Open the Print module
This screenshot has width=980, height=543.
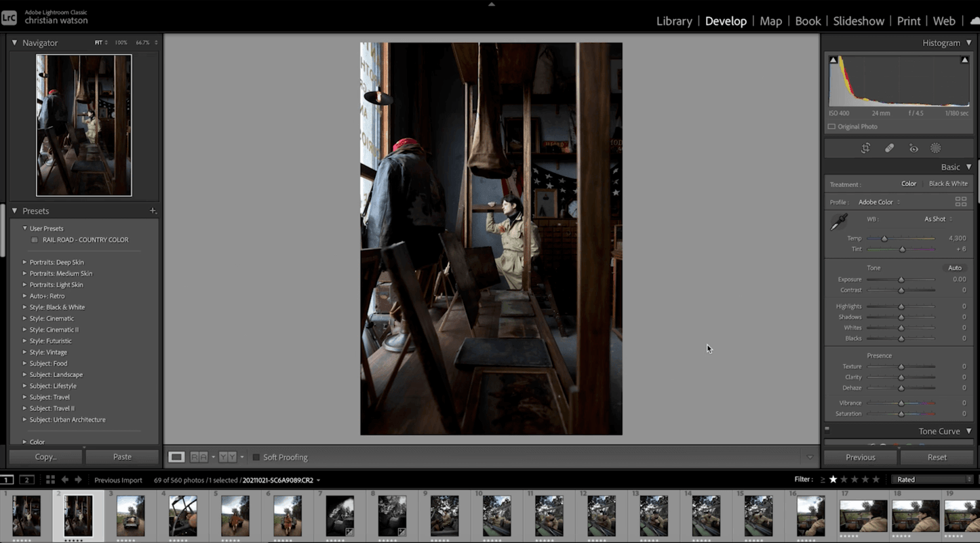pyautogui.click(x=908, y=21)
